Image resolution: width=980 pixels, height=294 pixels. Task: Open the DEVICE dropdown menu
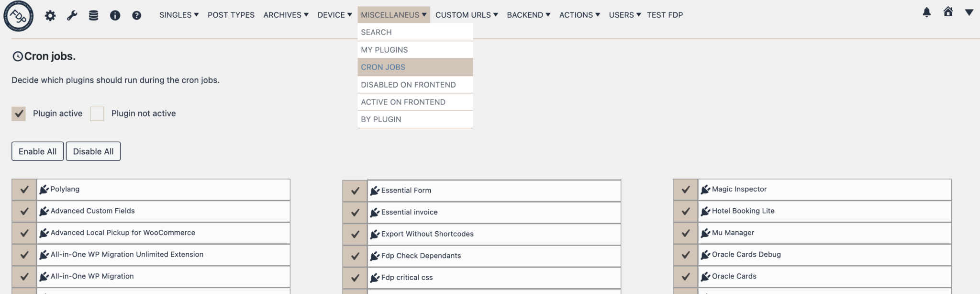pos(334,15)
